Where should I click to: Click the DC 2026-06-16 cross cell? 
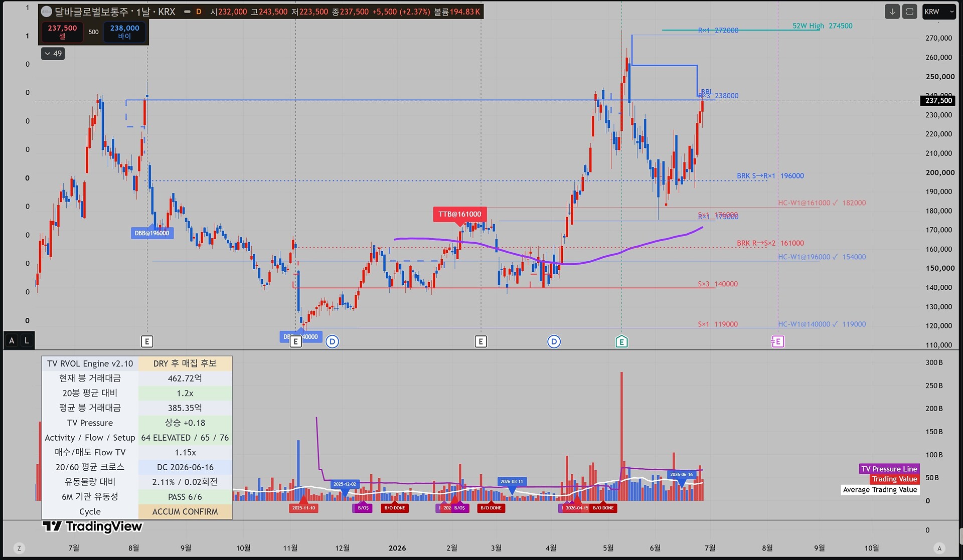coord(185,467)
